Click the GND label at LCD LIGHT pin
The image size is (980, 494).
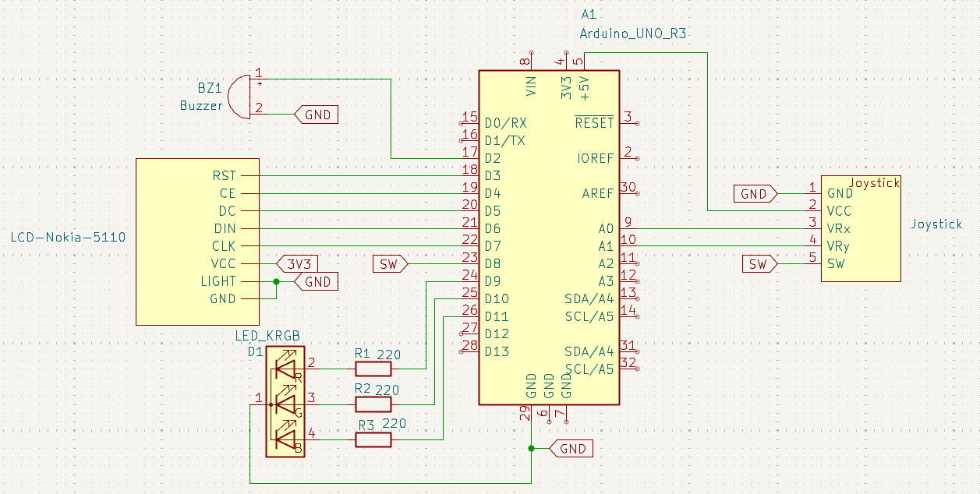[x=317, y=282]
